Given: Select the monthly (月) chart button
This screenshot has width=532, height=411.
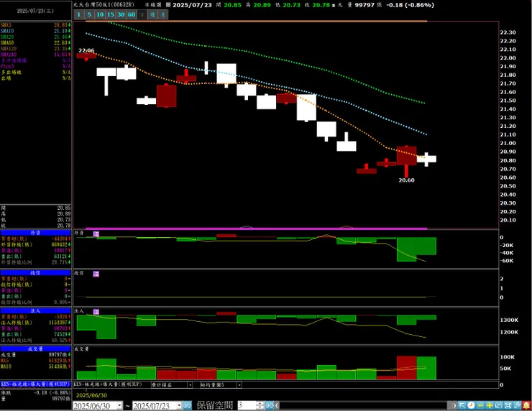Looking at the screenshot, I should pos(163,14).
